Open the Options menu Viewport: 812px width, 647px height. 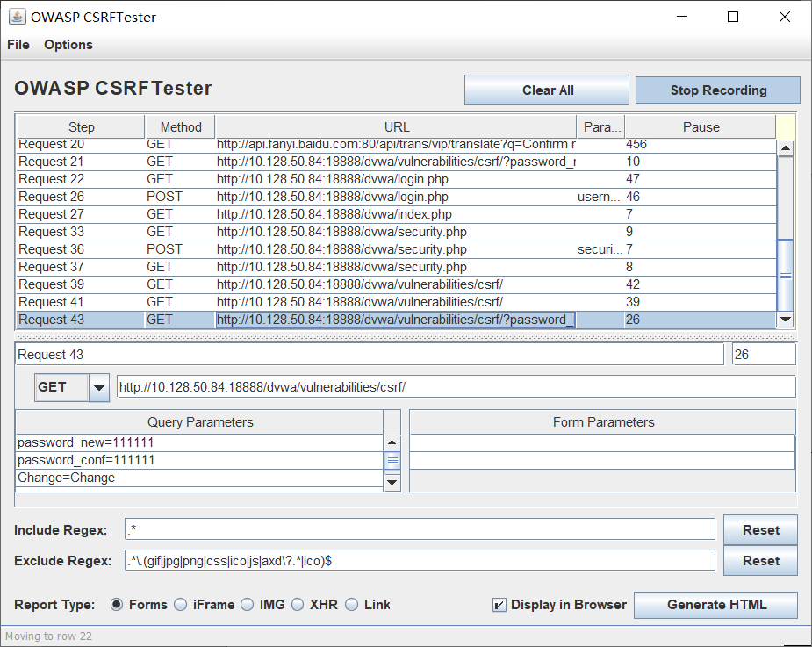pyautogui.click(x=68, y=45)
